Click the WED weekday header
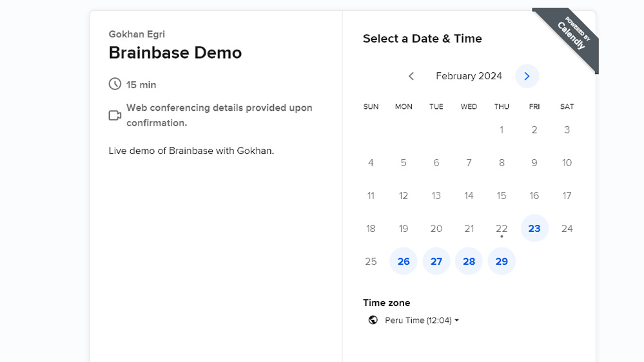The height and width of the screenshot is (362, 644). (x=469, y=107)
